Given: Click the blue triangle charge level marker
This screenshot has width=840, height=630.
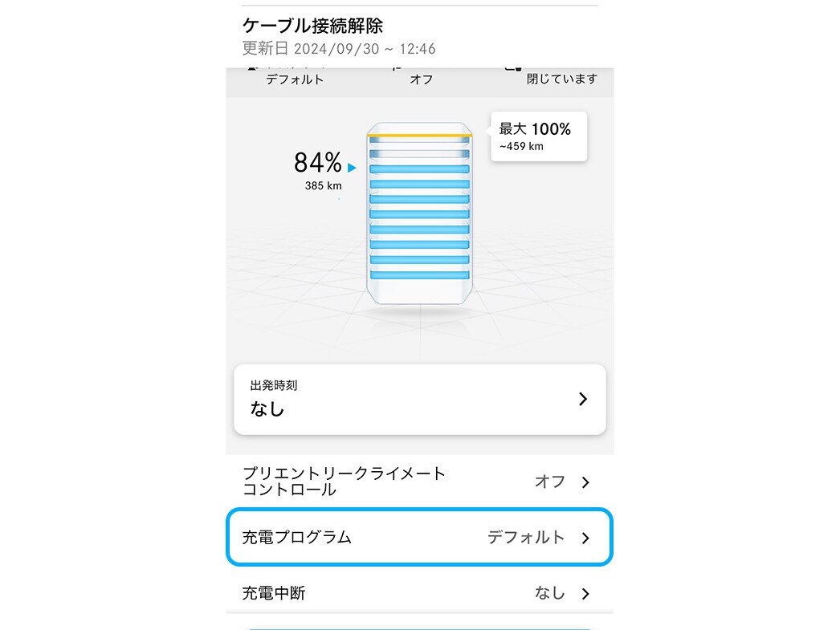Looking at the screenshot, I should (x=352, y=169).
